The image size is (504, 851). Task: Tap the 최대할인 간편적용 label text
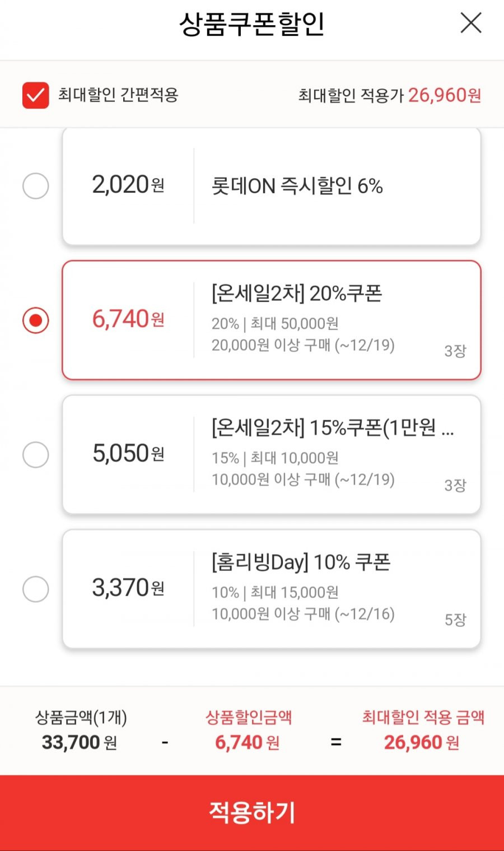(118, 95)
